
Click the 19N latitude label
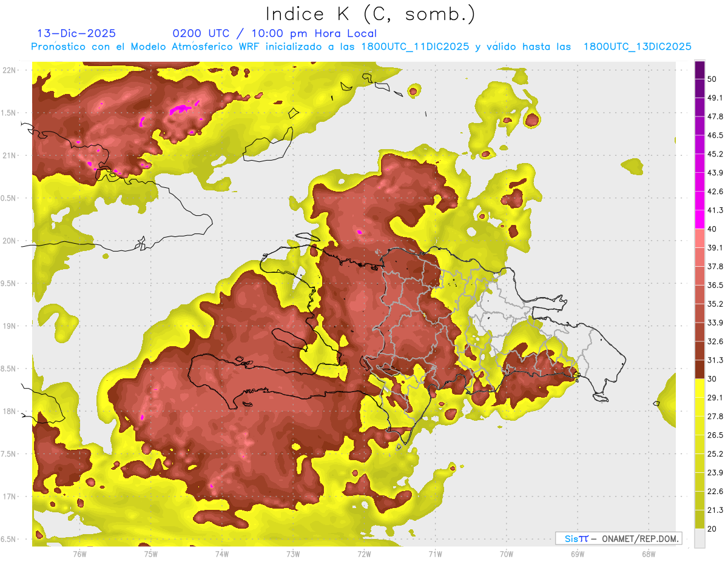tap(10, 326)
